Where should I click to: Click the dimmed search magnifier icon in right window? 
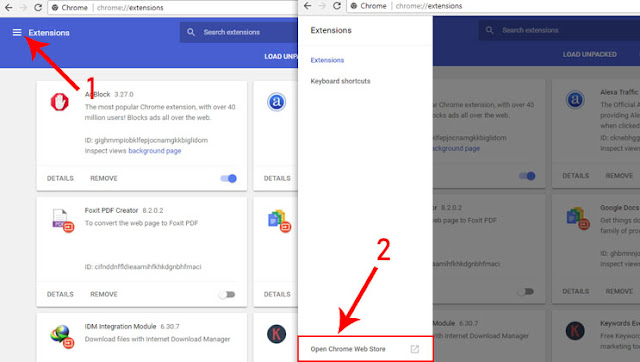point(489,30)
